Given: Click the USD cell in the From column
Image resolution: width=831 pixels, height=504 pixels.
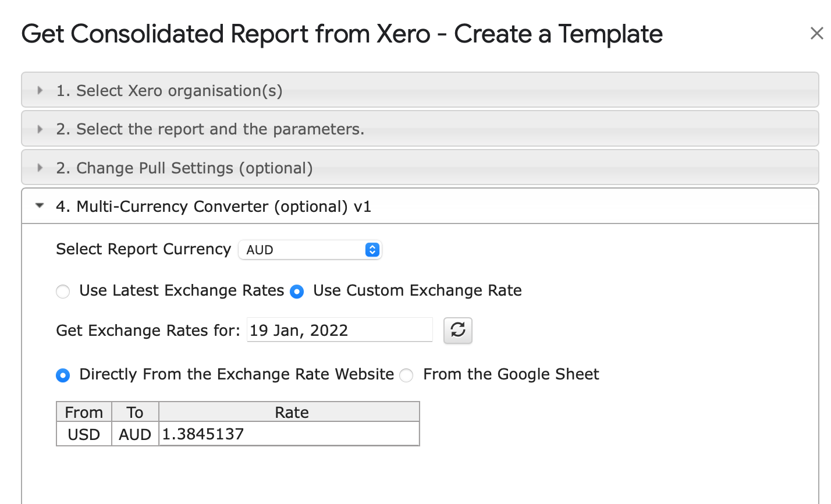Looking at the screenshot, I should 84,435.
